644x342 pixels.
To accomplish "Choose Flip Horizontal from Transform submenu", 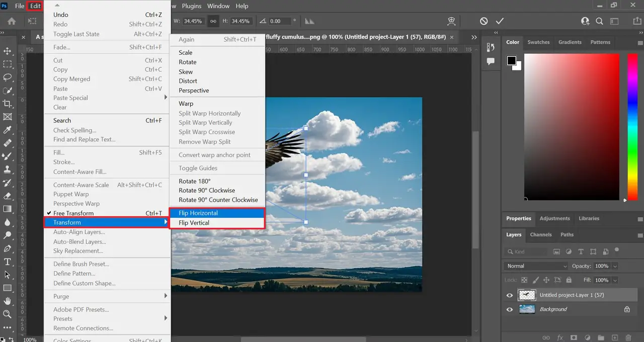I will coord(198,213).
